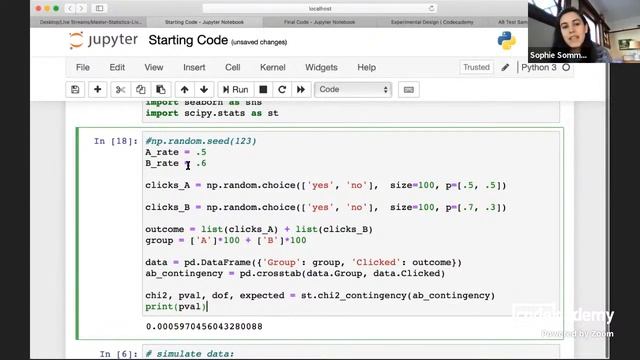Click the Jupyter logo
Screen dimensions: 640x360
103,40
